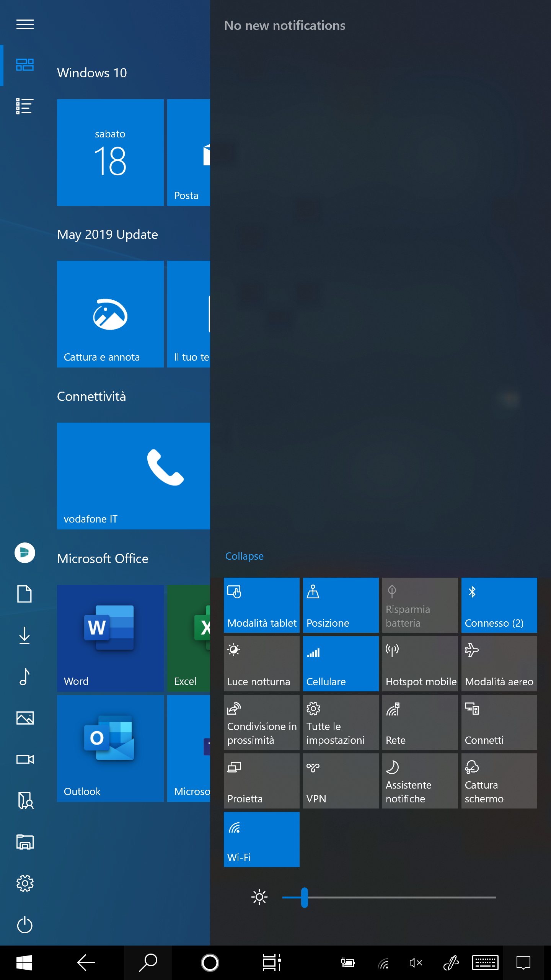Launch Cortana from the taskbar
This screenshot has width=551, height=980.
210,963
